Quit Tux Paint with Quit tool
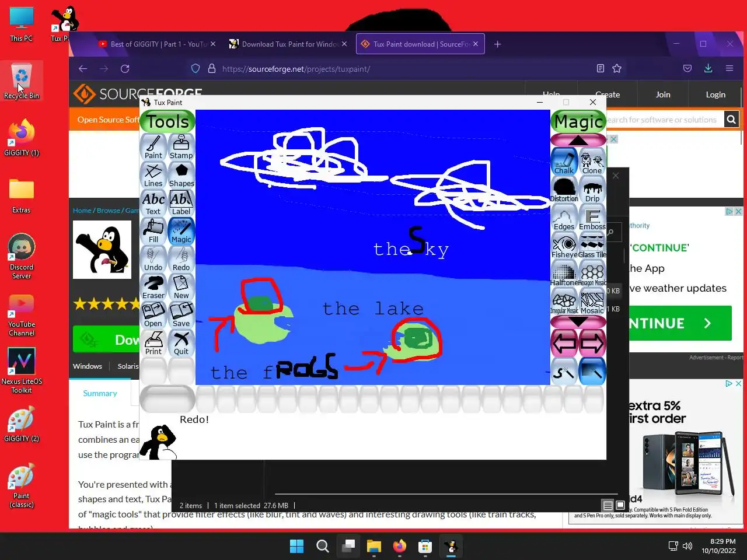 point(181,343)
